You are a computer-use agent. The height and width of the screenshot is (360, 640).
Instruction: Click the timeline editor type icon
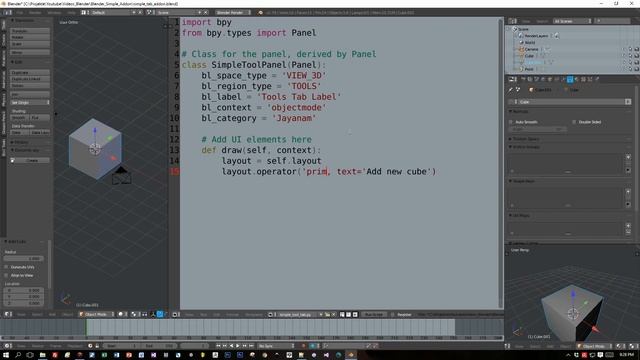(7, 346)
